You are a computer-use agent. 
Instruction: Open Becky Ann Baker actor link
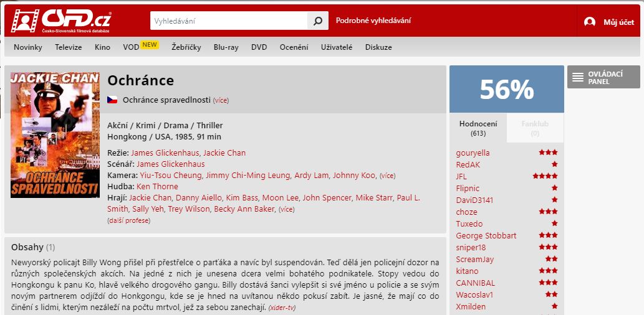coord(244,209)
